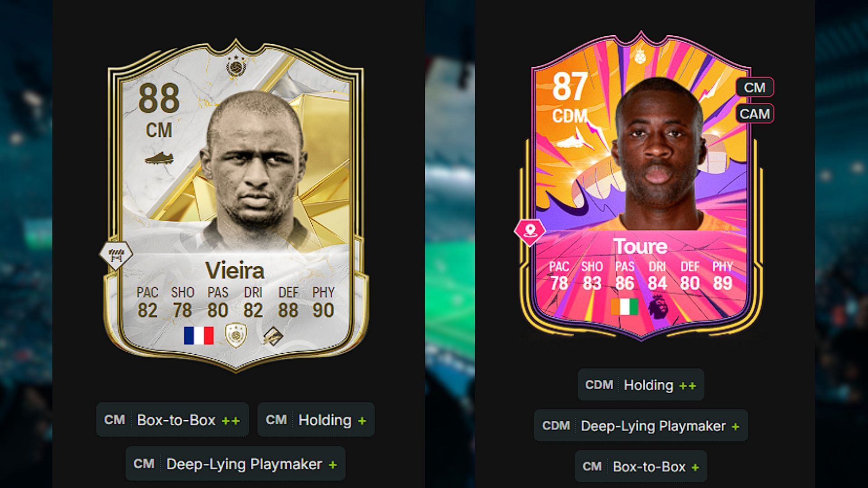
Task: Click the boot icon under Vieira's CM
Action: point(159,159)
